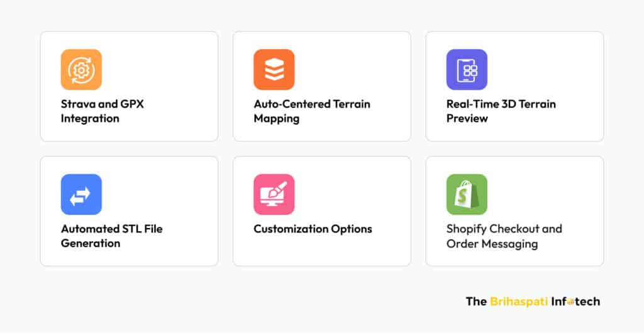Select the purple 3D preview phone icon
The height and width of the screenshot is (333, 644).
click(x=467, y=70)
